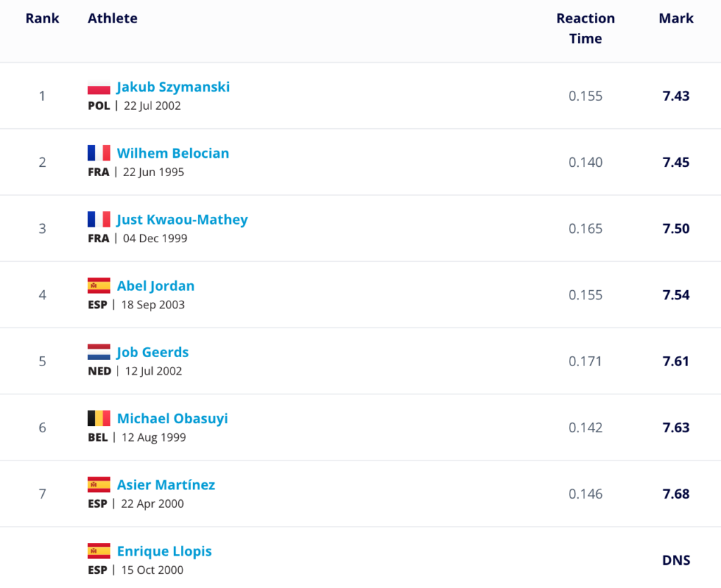Click the Athlete column header

113,18
